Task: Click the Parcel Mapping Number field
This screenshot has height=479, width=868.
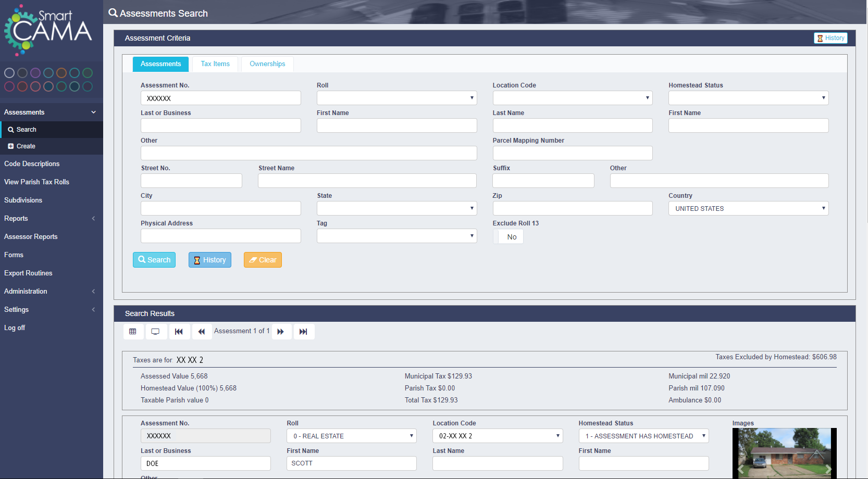Action: pos(572,153)
